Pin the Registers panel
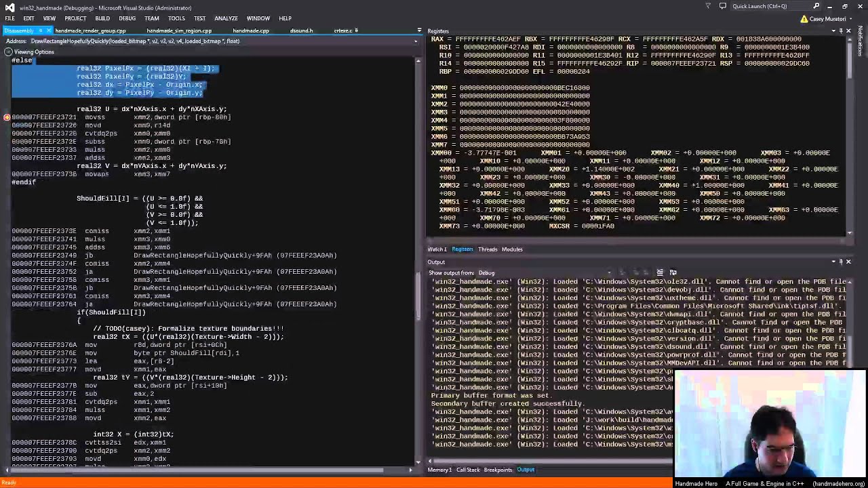The height and width of the screenshot is (488, 868). [841, 31]
